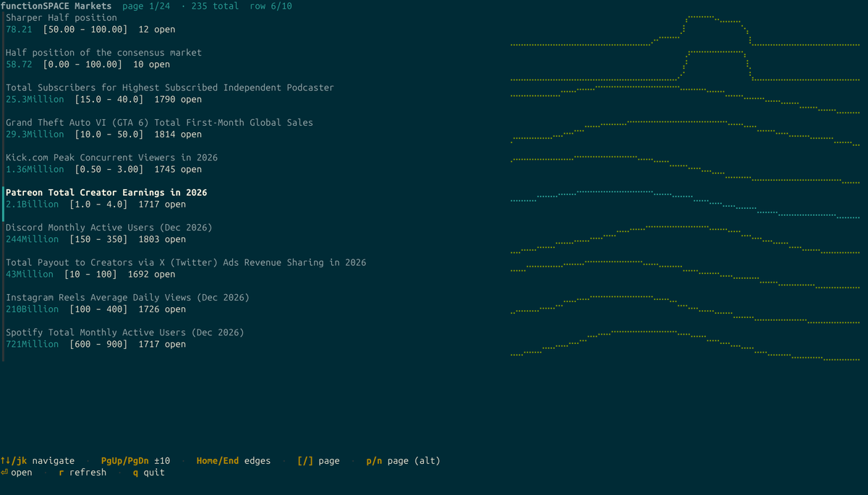This screenshot has width=868, height=495.
Task: Open the Grand Theft Auto VI sales market
Action: [159, 123]
